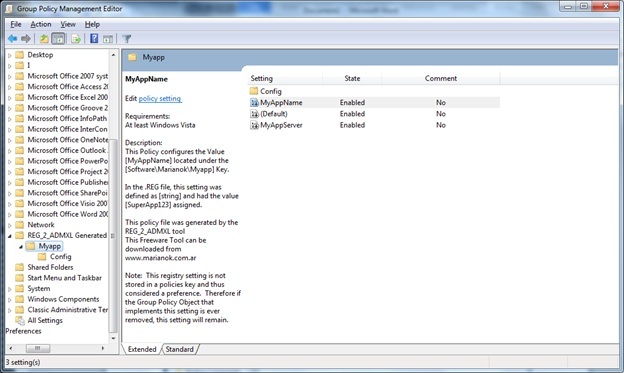Select Microsoft Office Visio in tree
The image size is (624, 373).
[68, 203]
